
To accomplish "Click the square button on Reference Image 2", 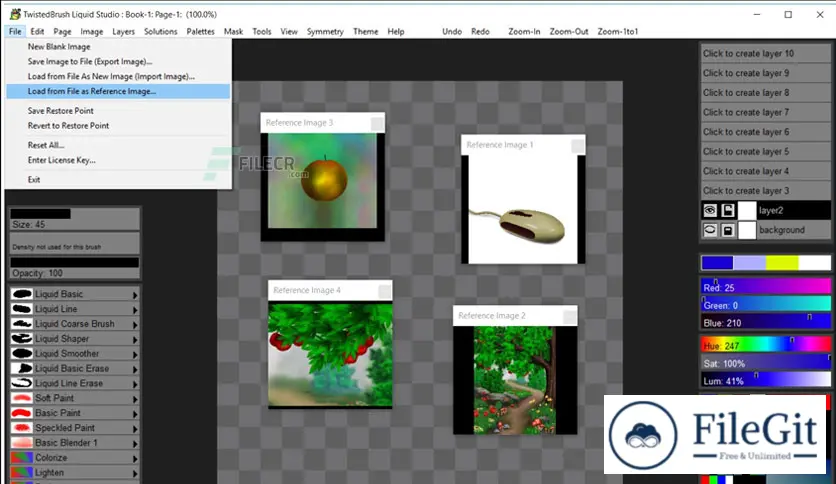I will click(569, 317).
